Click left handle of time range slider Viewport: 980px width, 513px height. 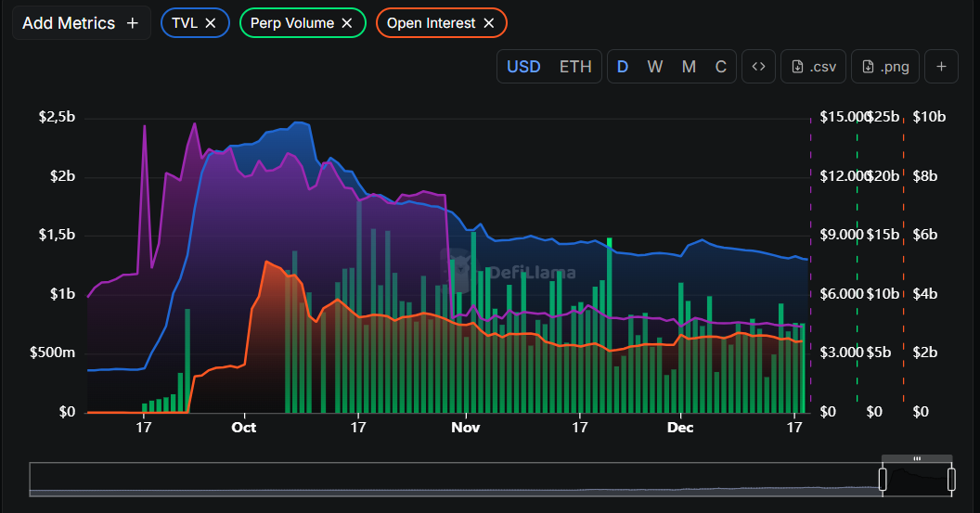(x=883, y=479)
